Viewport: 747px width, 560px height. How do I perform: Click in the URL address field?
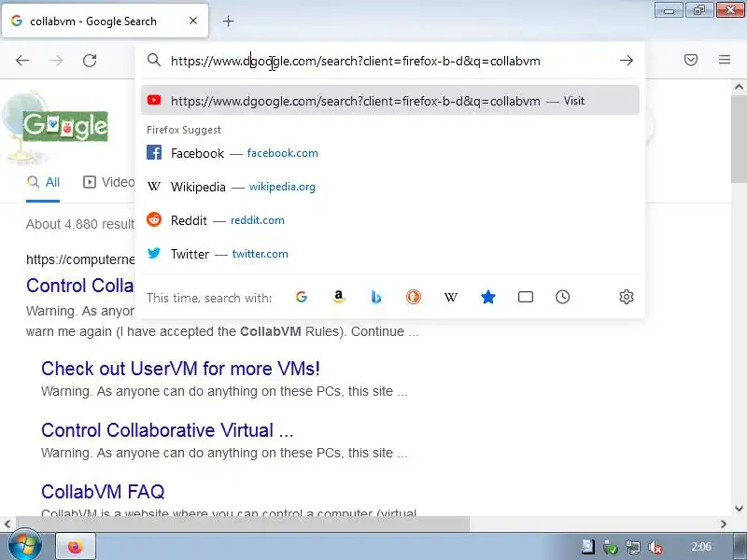tap(390, 61)
